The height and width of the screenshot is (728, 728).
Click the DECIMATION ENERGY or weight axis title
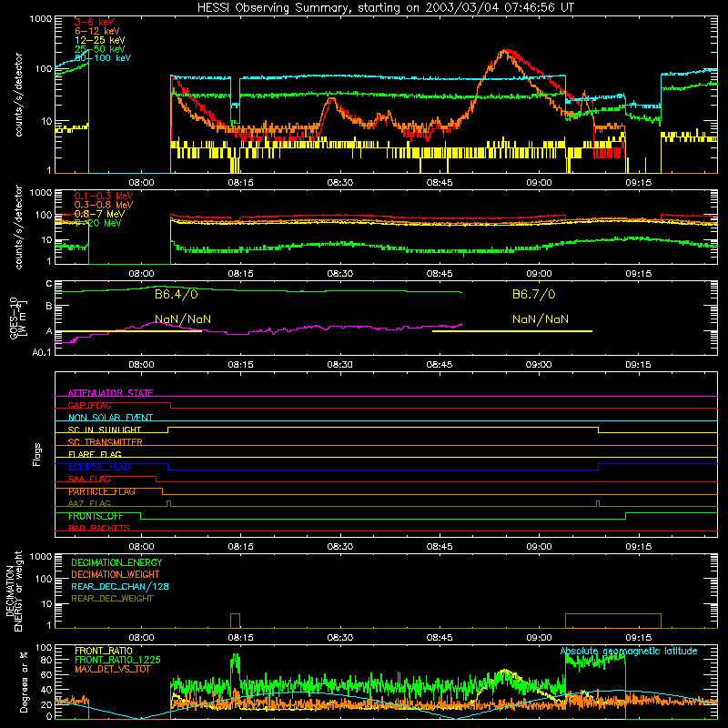coord(14,591)
